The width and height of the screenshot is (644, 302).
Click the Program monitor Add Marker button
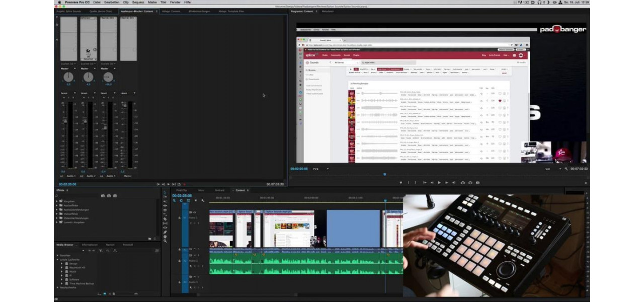401,182
